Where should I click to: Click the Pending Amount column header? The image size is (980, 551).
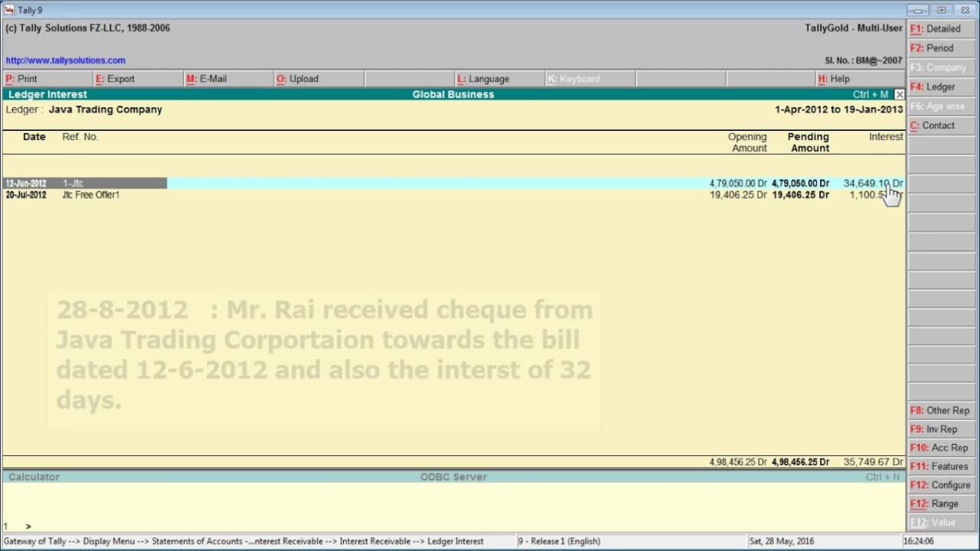tap(808, 142)
